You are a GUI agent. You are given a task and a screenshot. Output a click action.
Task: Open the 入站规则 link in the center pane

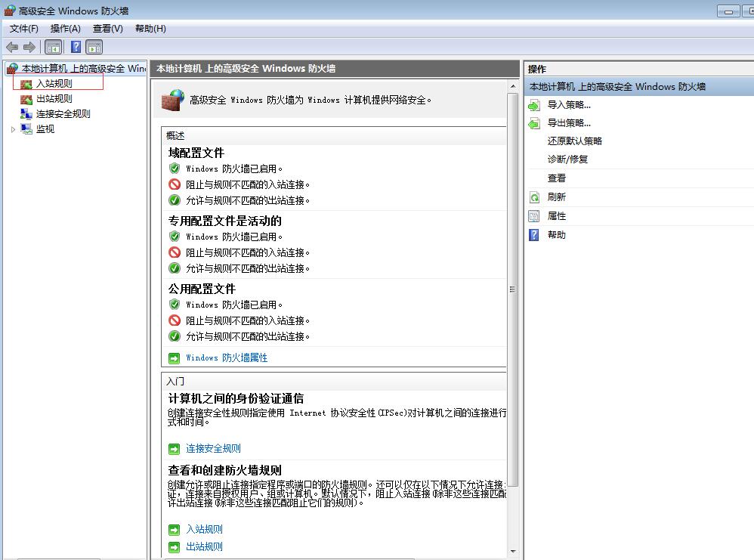205,529
